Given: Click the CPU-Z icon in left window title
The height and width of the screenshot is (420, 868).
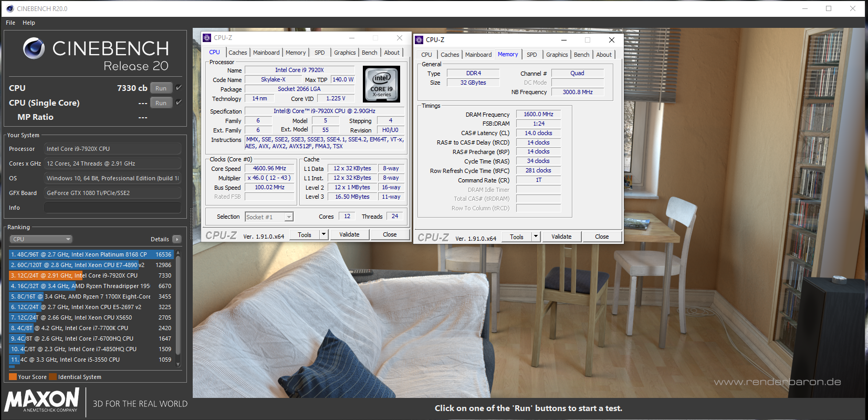Looking at the screenshot, I should 207,38.
